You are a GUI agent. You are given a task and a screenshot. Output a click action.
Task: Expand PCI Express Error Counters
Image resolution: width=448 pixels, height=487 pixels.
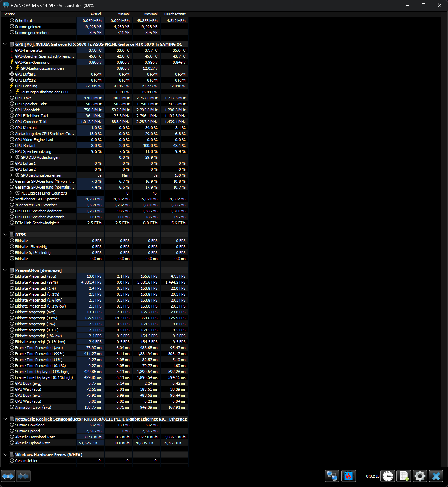(11, 193)
